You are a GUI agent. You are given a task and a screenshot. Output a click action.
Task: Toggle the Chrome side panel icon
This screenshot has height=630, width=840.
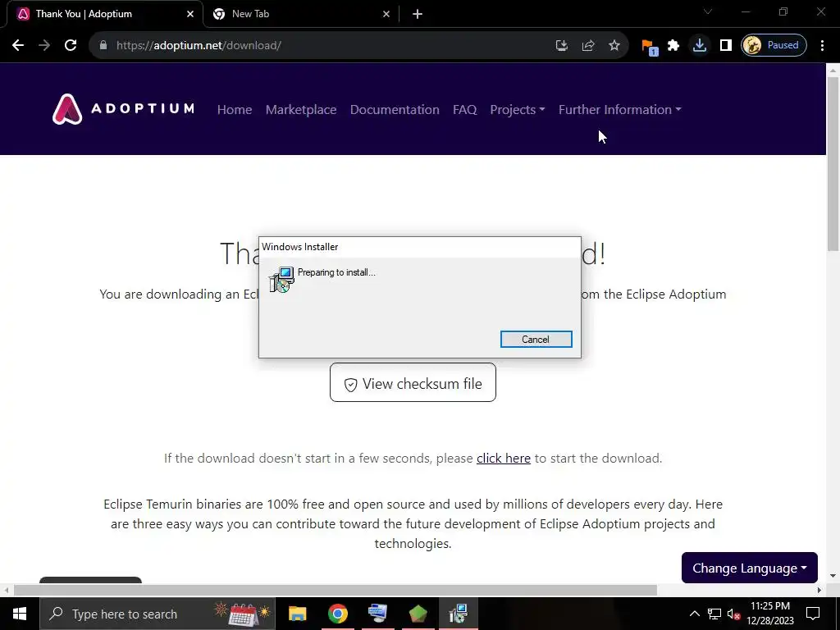pos(726,45)
